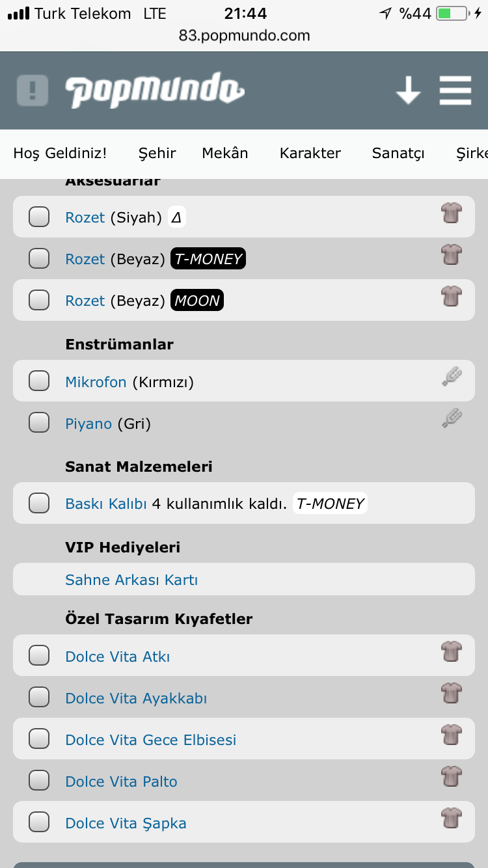Viewport: 488px width, 868px height.
Task: Tick the Baskı Kalıbı checkbox
Action: [39, 503]
